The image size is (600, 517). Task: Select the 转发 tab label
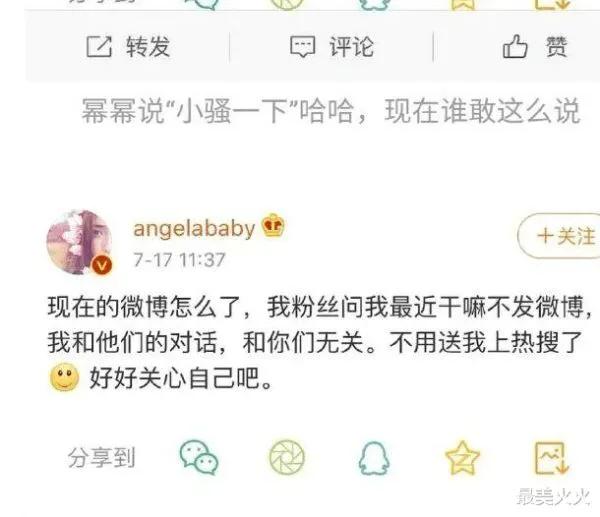[x=148, y=47]
